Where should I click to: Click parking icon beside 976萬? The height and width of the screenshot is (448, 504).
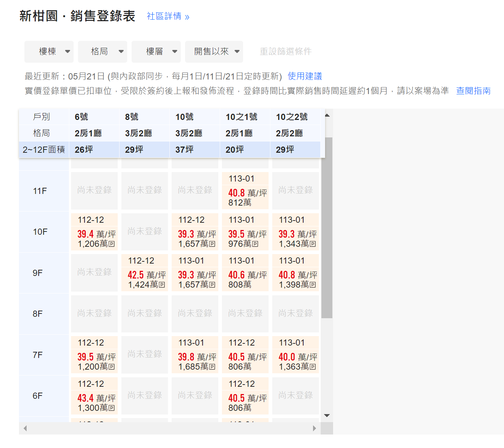click(x=255, y=244)
